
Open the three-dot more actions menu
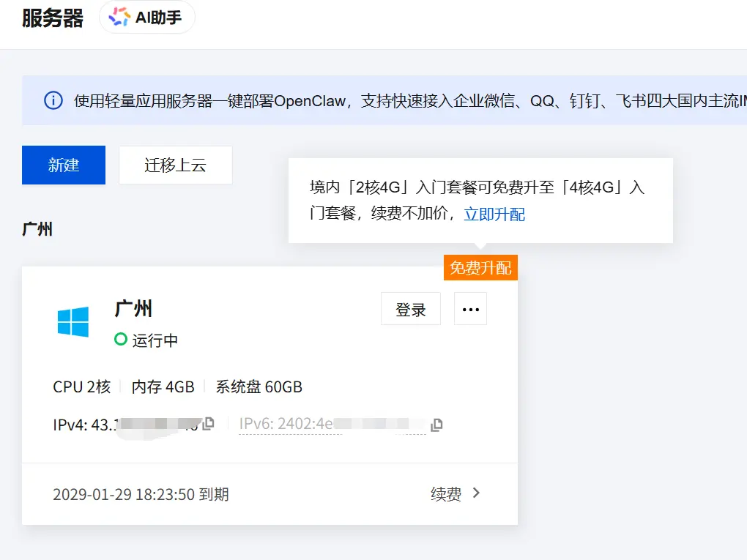pyautogui.click(x=471, y=309)
